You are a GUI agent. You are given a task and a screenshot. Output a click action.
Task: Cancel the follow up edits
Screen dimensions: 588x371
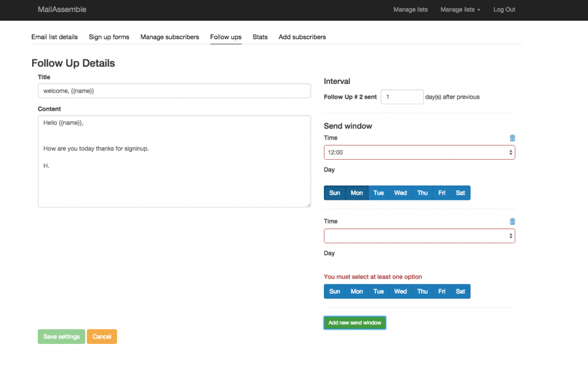(x=102, y=337)
